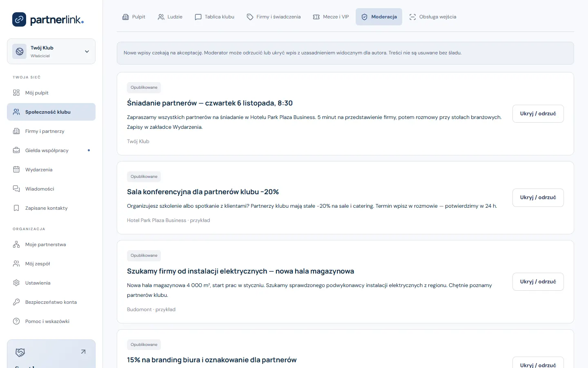Open Mój pulpit grid icon
This screenshot has height=368, width=588.
tap(16, 93)
